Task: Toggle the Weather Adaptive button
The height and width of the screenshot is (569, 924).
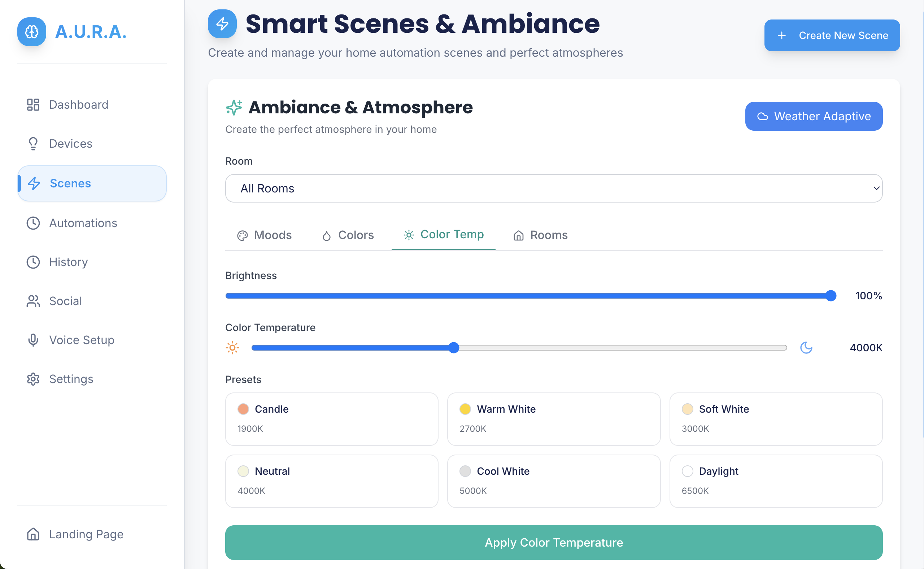Action: tap(814, 116)
